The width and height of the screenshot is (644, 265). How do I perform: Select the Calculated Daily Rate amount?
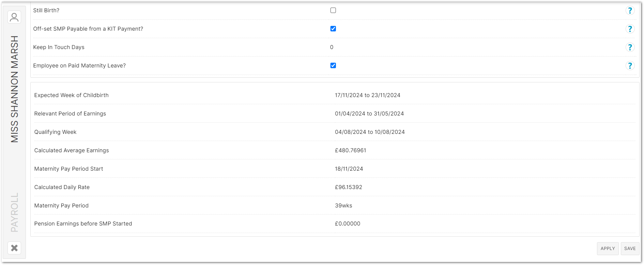click(x=348, y=187)
